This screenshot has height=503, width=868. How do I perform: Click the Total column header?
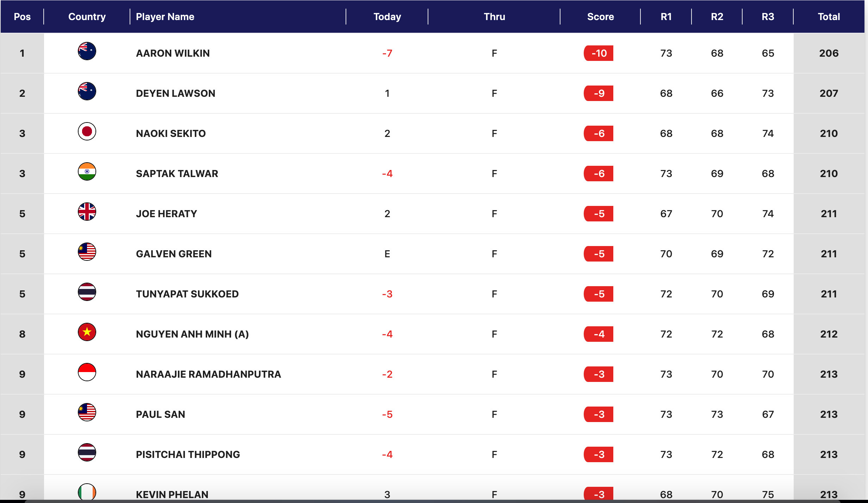pos(829,17)
